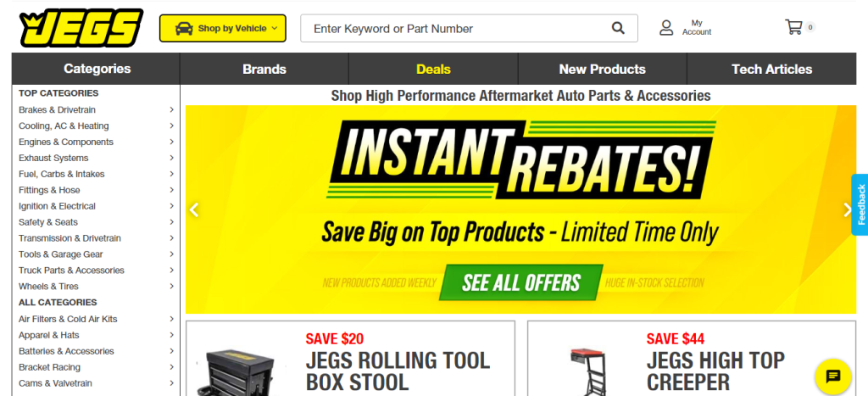Click the Feedback side tab

point(860,205)
